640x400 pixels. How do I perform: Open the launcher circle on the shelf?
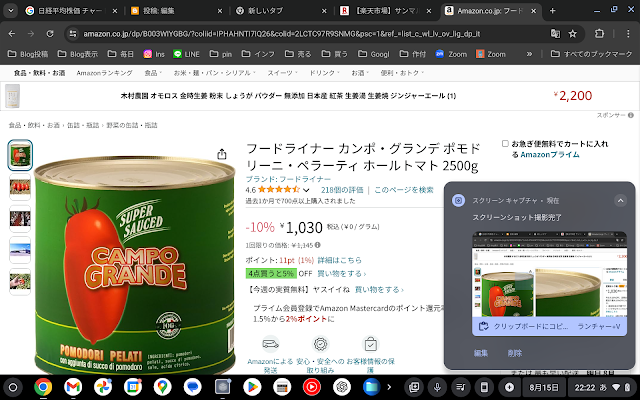13,387
